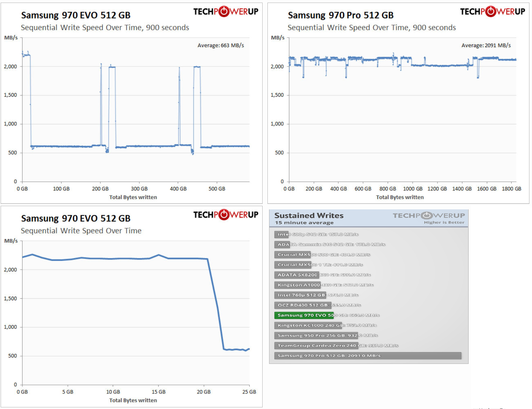Select the Samsung 970 Pro 512 GB 2091.0 MB/s bar
The image size is (532, 409).
click(368, 355)
